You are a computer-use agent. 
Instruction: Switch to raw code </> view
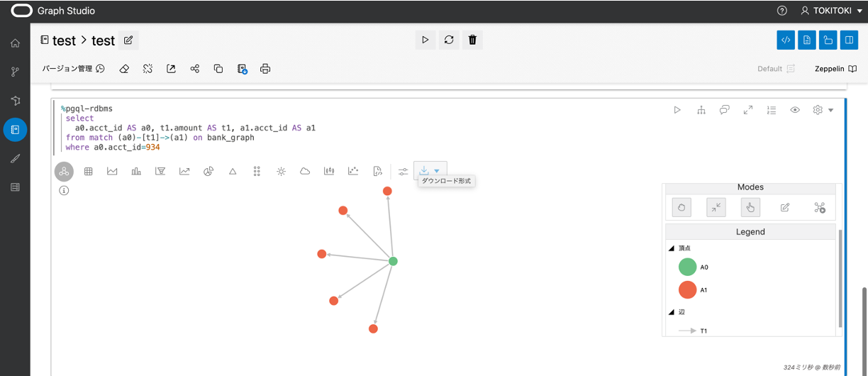coord(377,171)
